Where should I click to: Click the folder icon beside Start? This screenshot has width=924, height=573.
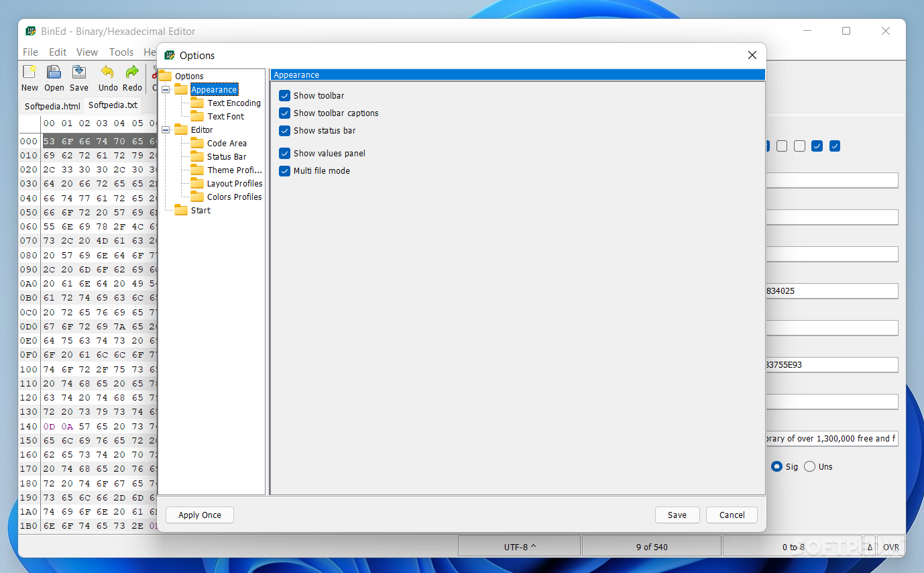coord(181,210)
